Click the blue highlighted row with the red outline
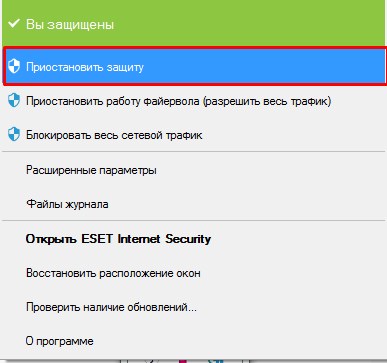This screenshot has height=363, width=387. click(x=194, y=66)
